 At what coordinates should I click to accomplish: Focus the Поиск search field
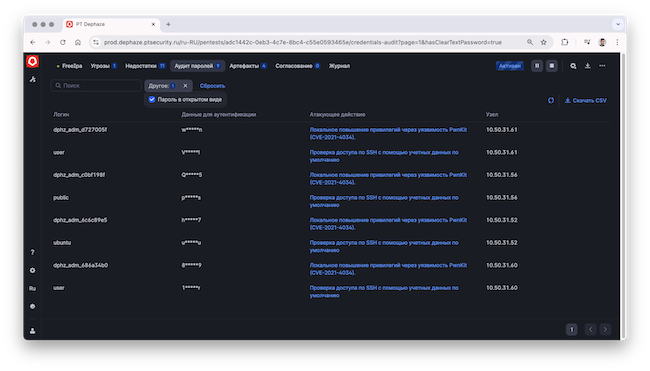[x=96, y=86]
